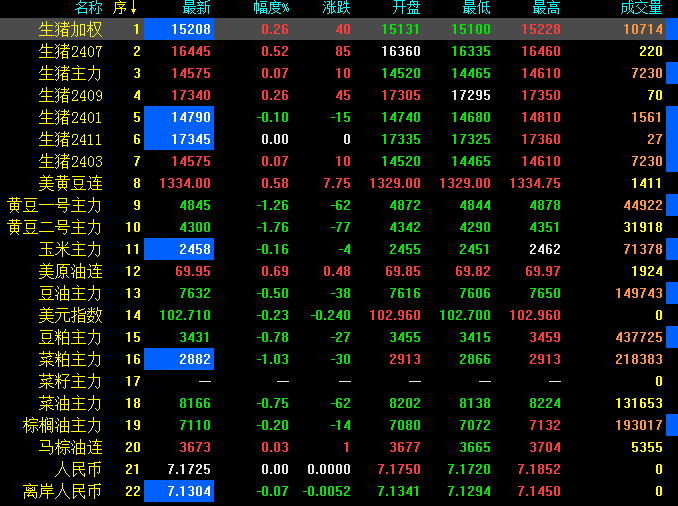
Task: Click the high price 1334.75
Action: (x=535, y=183)
